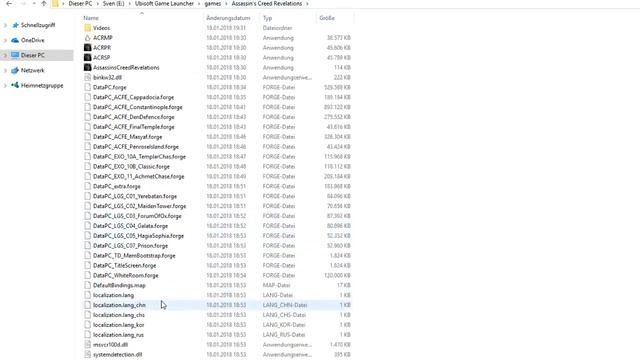Select DataPC_ACFE_Cappadocia.forge file
This screenshot has width=640, height=360.
(x=133, y=97)
